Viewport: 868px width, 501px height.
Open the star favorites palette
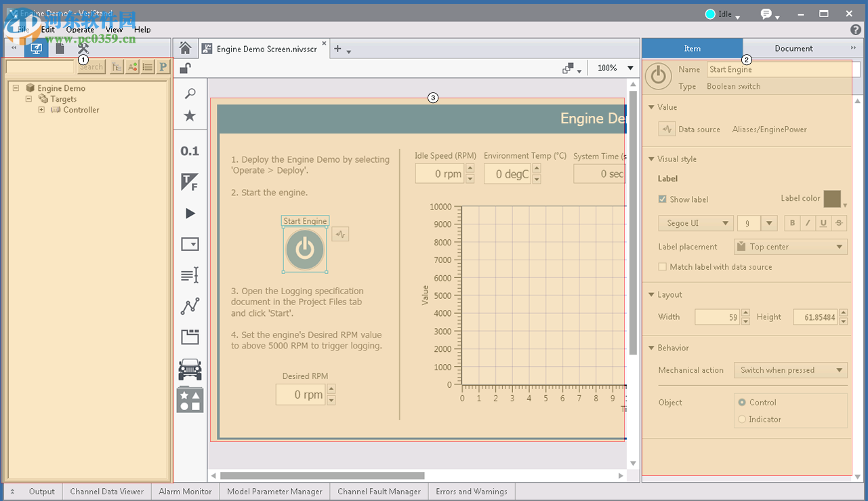tap(190, 116)
